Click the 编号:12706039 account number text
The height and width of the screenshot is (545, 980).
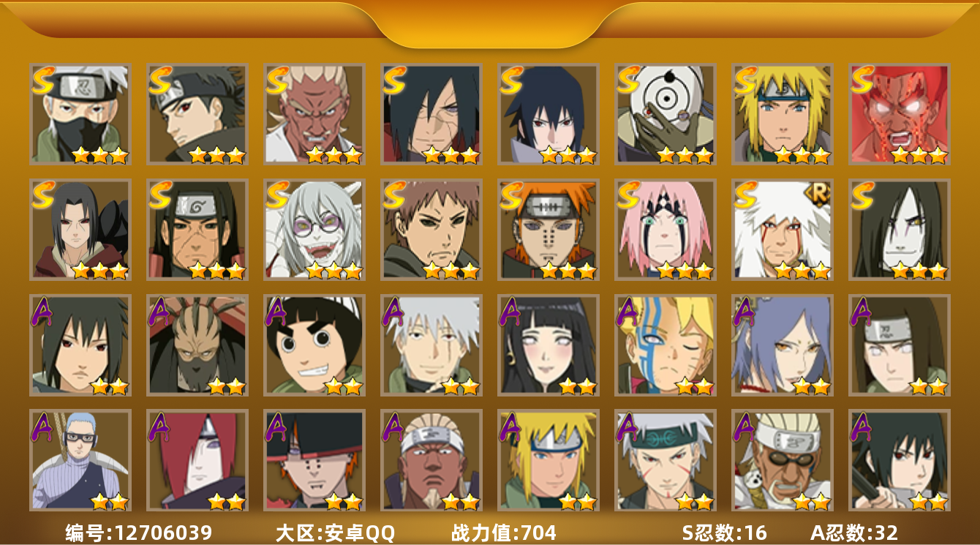139,533
